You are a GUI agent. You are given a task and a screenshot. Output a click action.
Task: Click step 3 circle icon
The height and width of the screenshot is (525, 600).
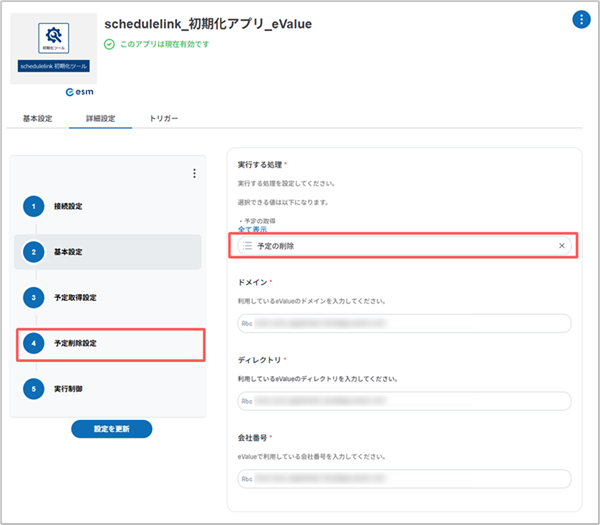pyautogui.click(x=32, y=297)
